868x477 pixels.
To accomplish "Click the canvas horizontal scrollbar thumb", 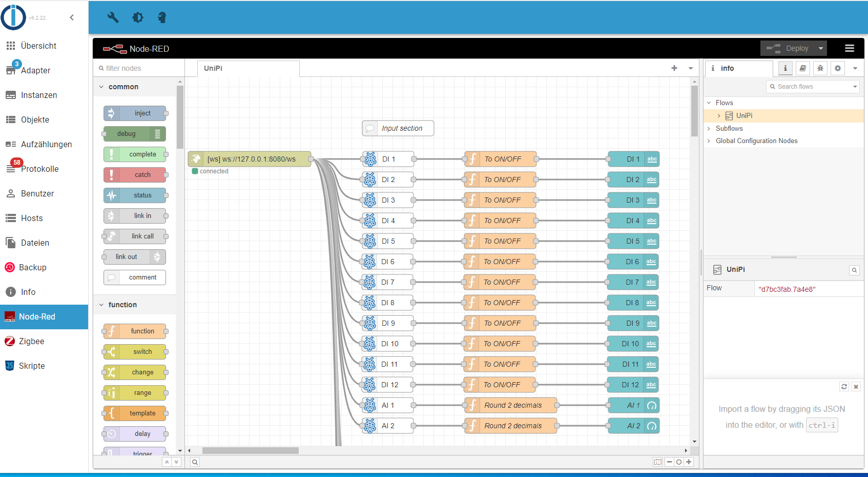I will coord(251,451).
